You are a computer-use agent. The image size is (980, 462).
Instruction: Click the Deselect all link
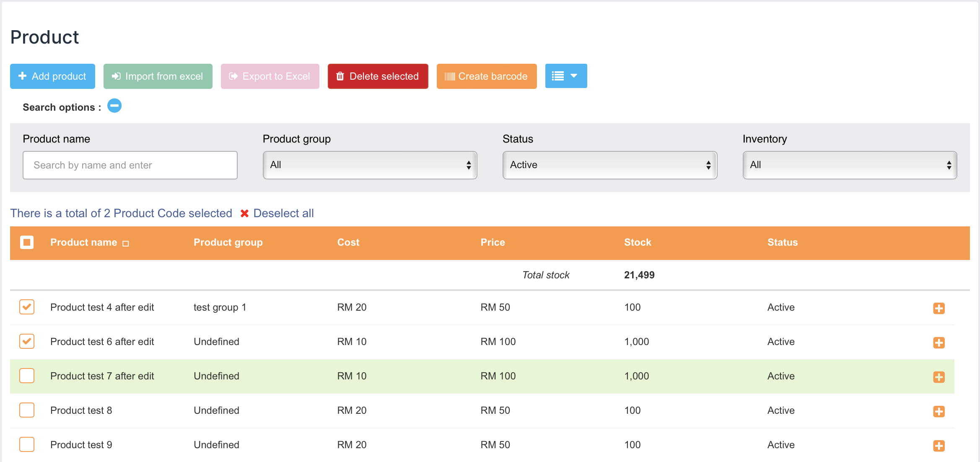click(x=283, y=213)
